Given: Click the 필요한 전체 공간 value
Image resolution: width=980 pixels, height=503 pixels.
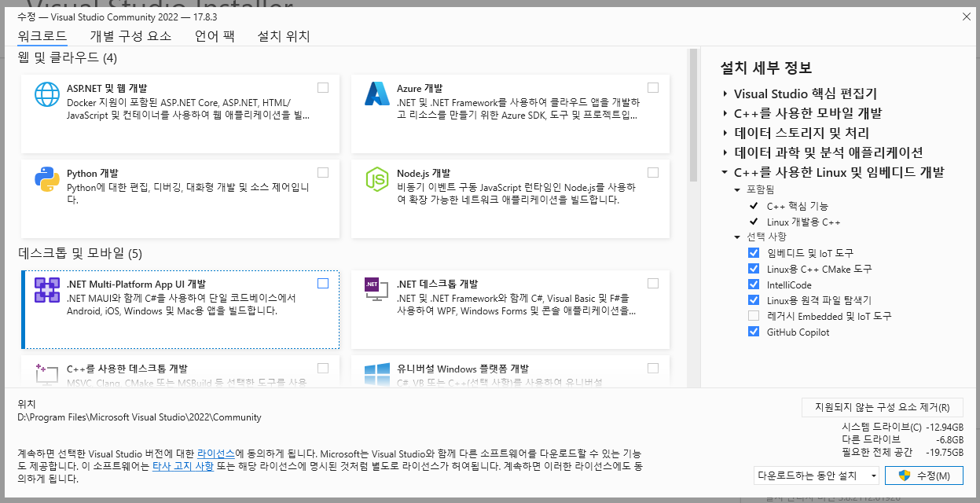Looking at the screenshot, I should 946,452.
